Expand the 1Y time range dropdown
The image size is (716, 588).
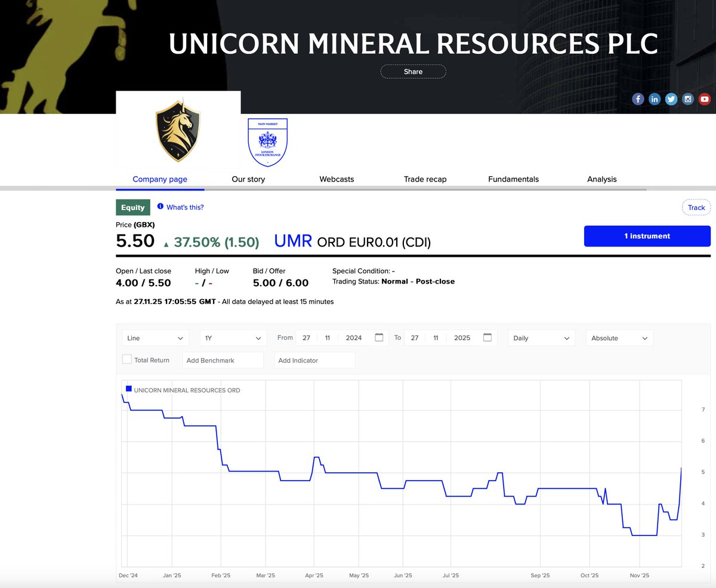click(233, 337)
